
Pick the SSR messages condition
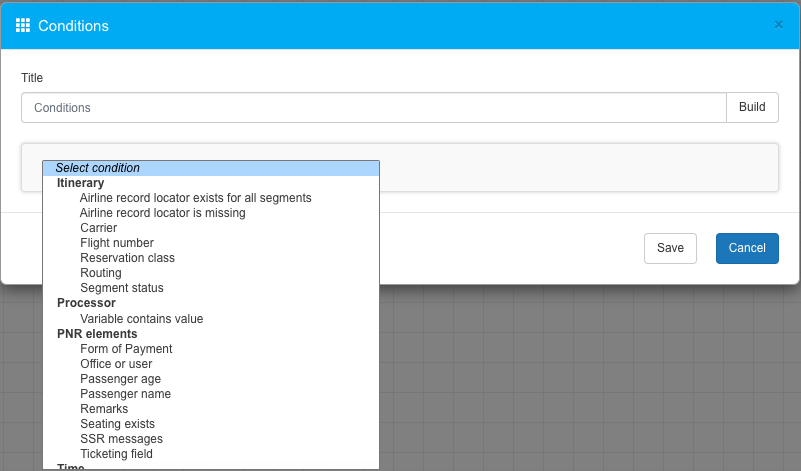[122, 439]
